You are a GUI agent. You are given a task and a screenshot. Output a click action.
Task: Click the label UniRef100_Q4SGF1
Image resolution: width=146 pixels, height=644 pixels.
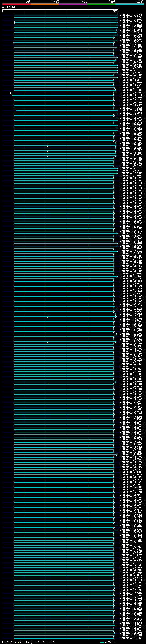point(131,128)
